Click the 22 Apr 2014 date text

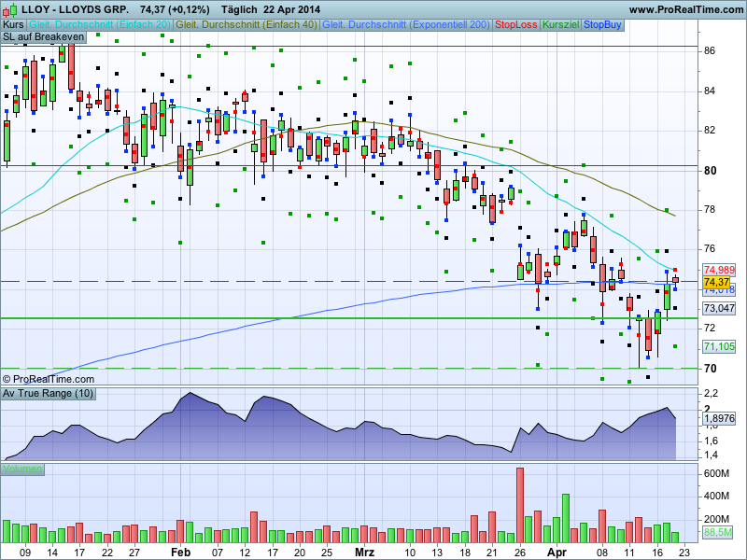pyautogui.click(x=292, y=9)
